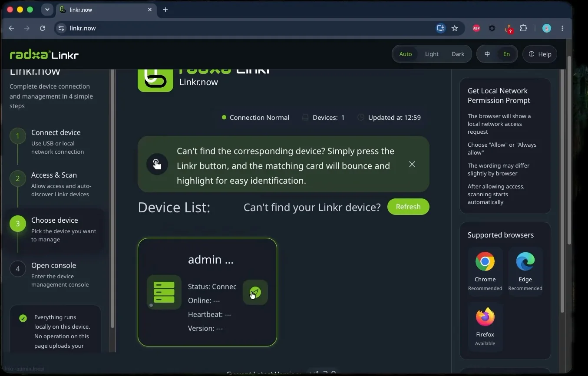Click the 'Devices: 1' counter

(329, 118)
